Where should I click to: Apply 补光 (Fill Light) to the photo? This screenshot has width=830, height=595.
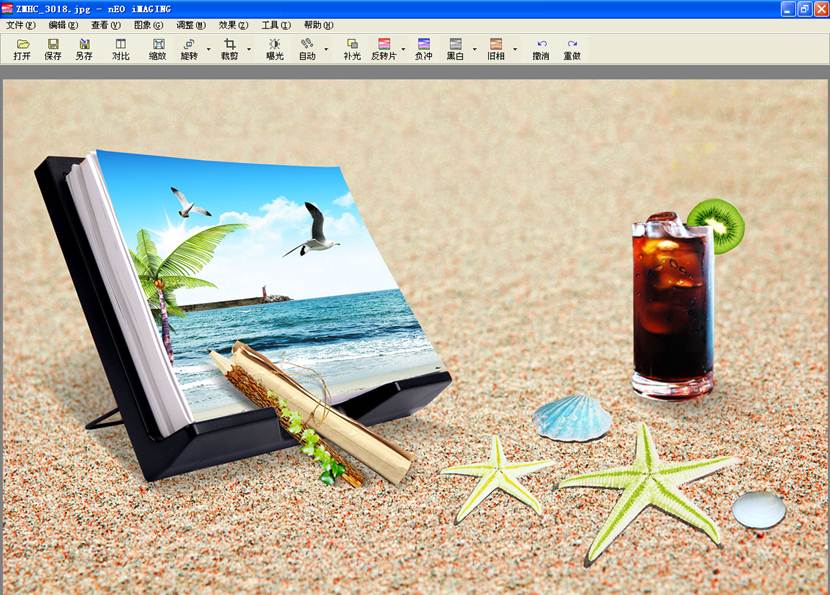point(352,49)
